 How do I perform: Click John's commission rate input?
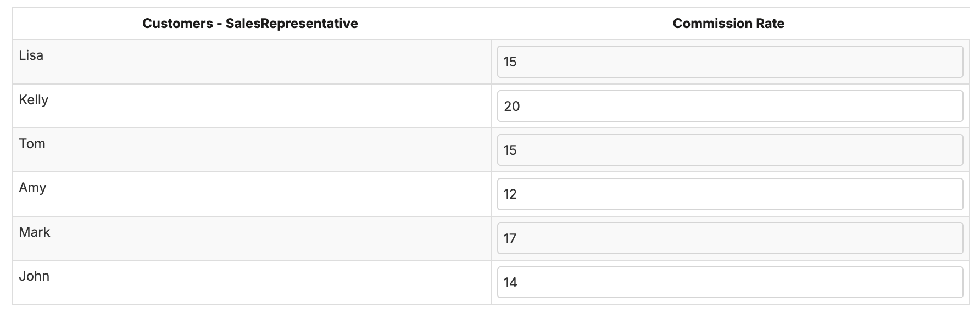(x=730, y=282)
